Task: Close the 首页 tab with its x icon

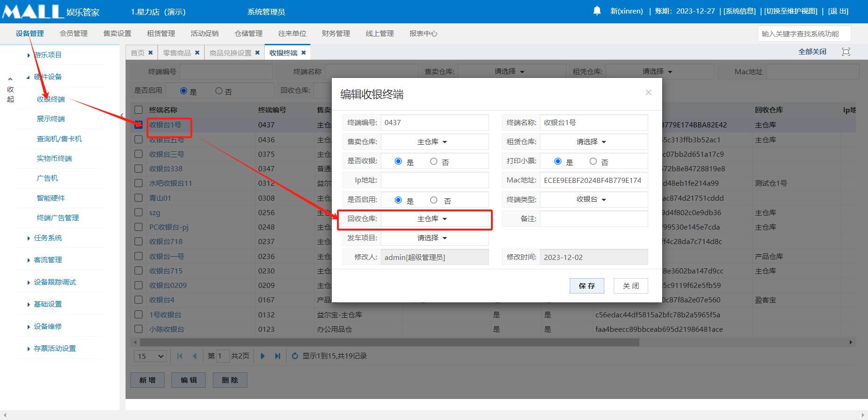Action: tap(150, 53)
